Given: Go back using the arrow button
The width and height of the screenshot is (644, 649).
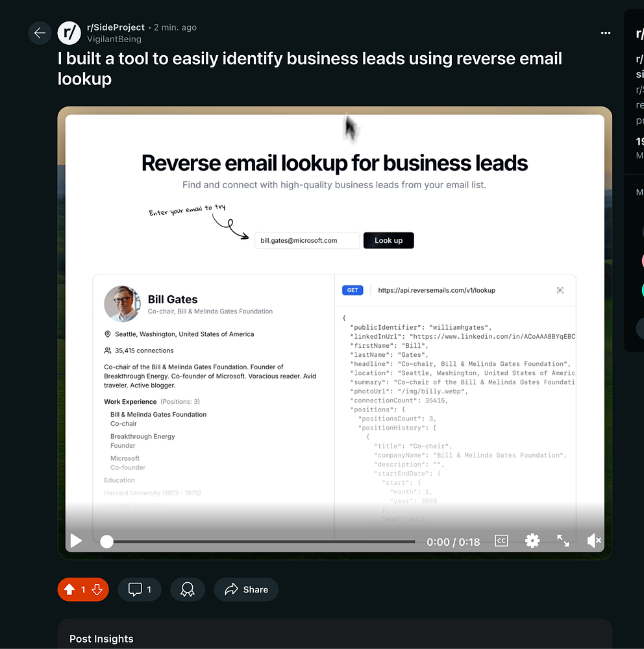Looking at the screenshot, I should point(40,32).
